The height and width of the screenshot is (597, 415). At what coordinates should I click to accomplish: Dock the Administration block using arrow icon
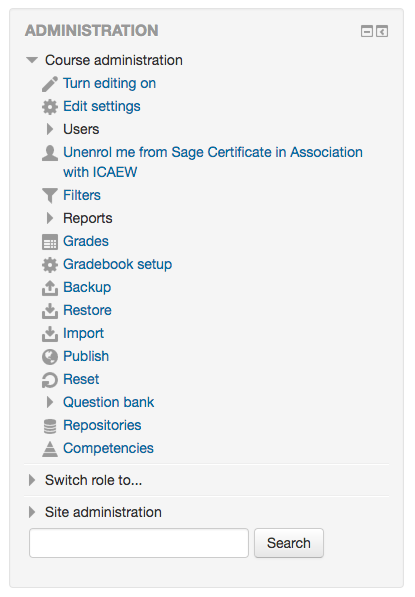[x=382, y=31]
